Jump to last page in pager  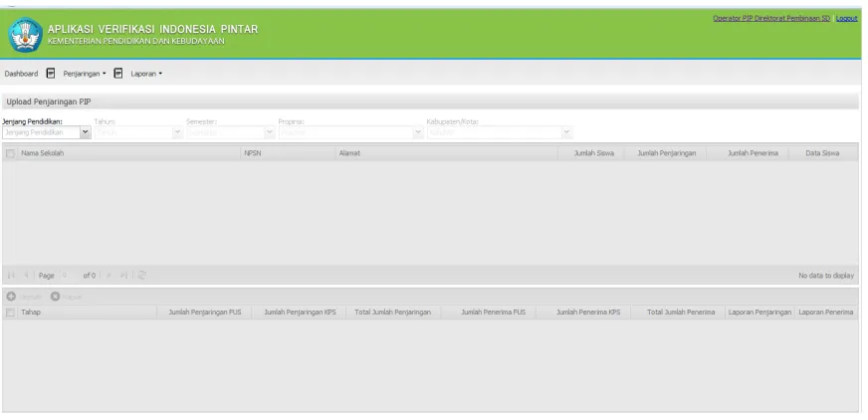pyautogui.click(x=123, y=275)
